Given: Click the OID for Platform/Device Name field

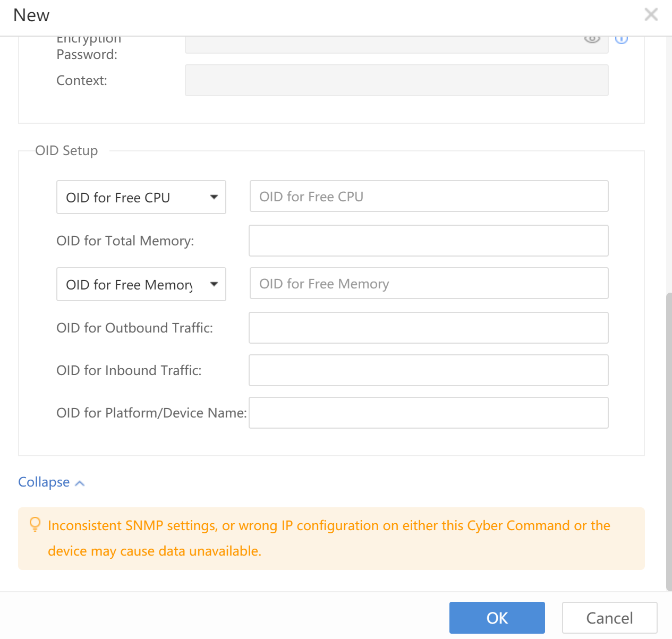Looking at the screenshot, I should click(x=428, y=413).
